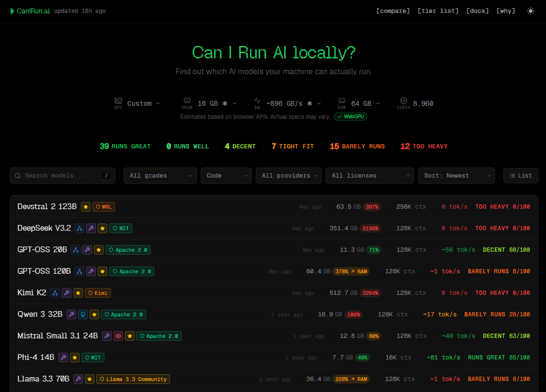Click the 378% RAM pill on GPT-OSS 120B
This screenshot has width=546, height=392.
(351, 271)
